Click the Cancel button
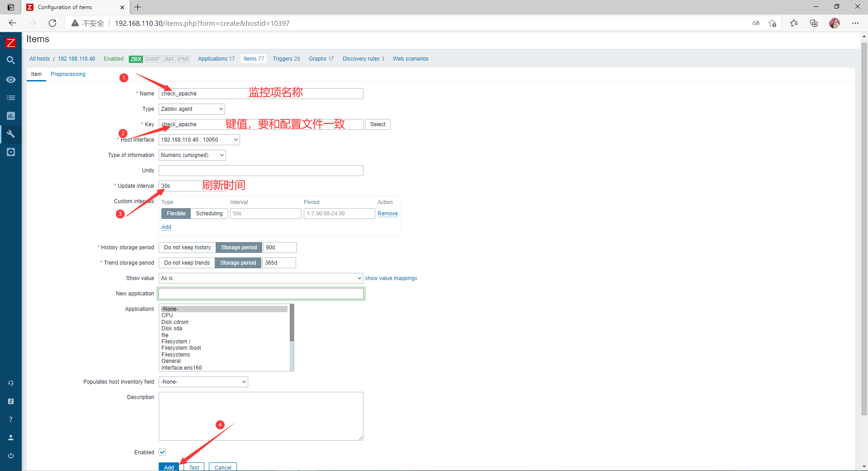Image resolution: width=868 pixels, height=471 pixels. click(223, 467)
